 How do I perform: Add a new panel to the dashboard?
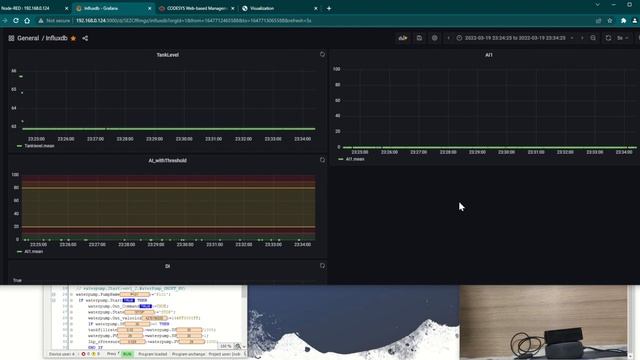coord(403,38)
